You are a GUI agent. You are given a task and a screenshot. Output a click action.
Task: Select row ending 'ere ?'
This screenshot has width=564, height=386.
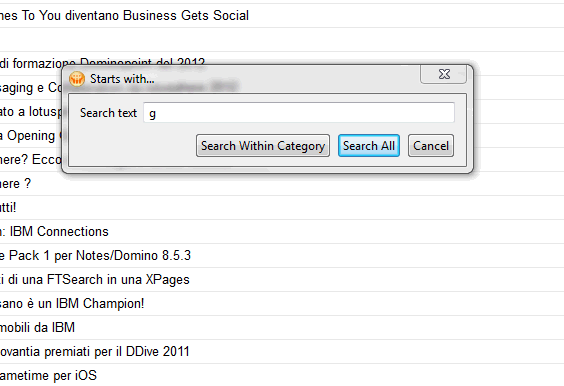282,184
